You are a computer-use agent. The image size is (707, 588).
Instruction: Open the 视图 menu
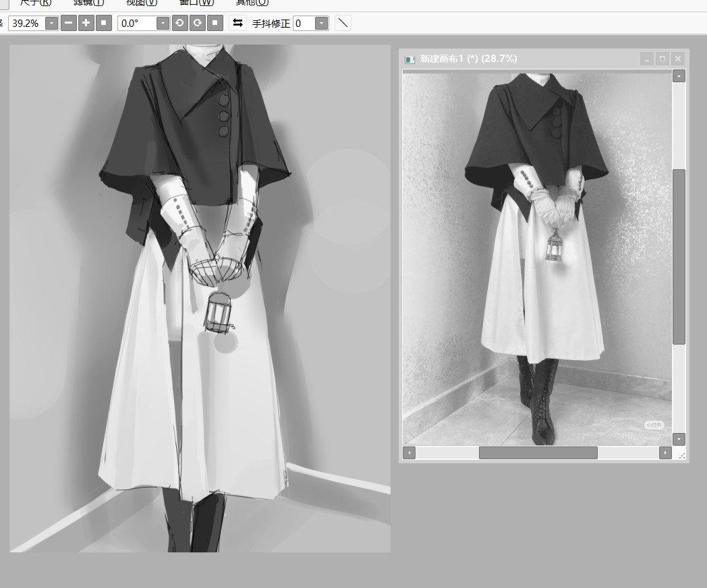coord(142,3)
